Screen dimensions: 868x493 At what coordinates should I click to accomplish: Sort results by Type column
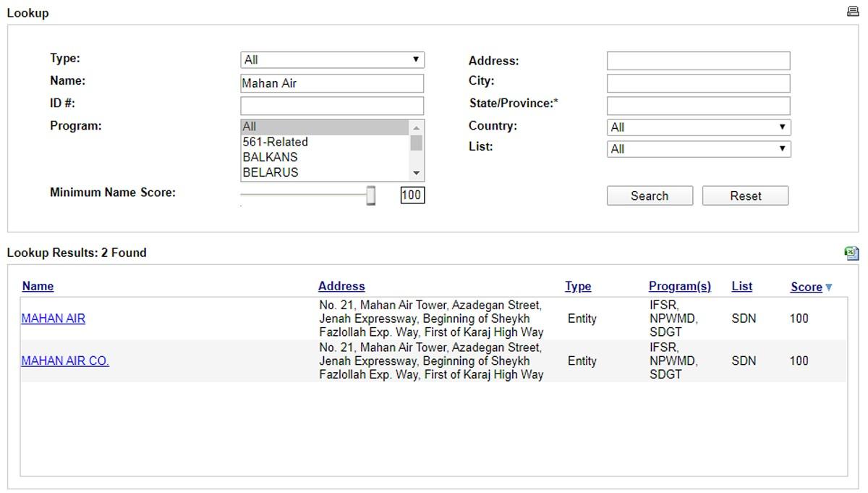click(578, 286)
